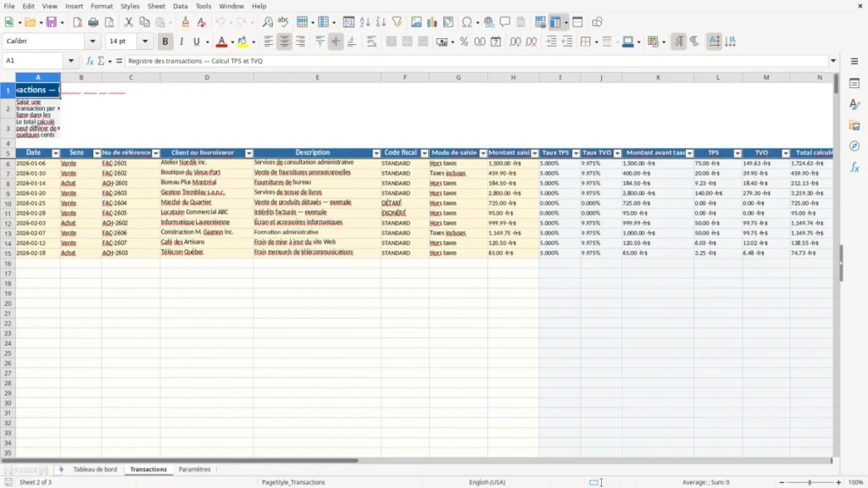Format as percent icon
868x488 pixels.
pos(464,42)
